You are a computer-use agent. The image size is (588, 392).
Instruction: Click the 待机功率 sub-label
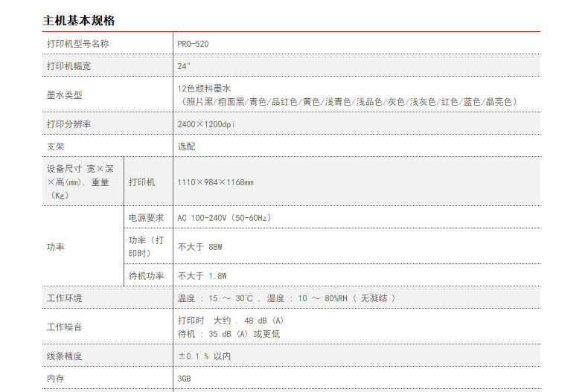pos(146,276)
